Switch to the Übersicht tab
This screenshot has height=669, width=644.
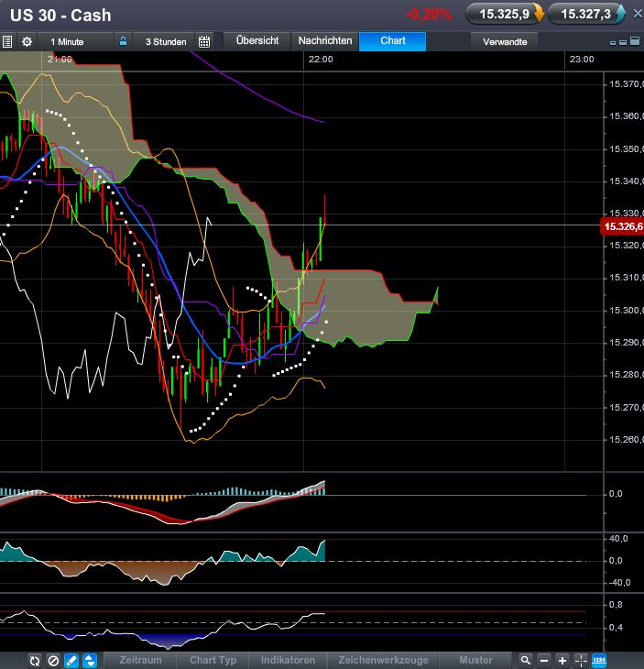pyautogui.click(x=257, y=41)
